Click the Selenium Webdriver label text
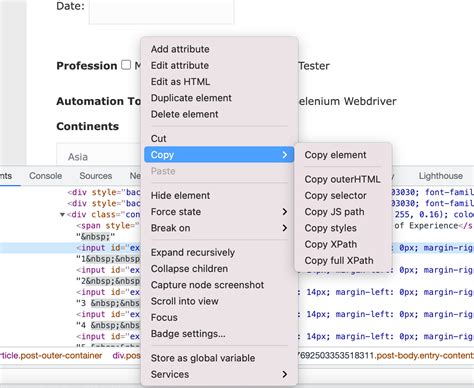The height and width of the screenshot is (388, 474). coord(347,101)
